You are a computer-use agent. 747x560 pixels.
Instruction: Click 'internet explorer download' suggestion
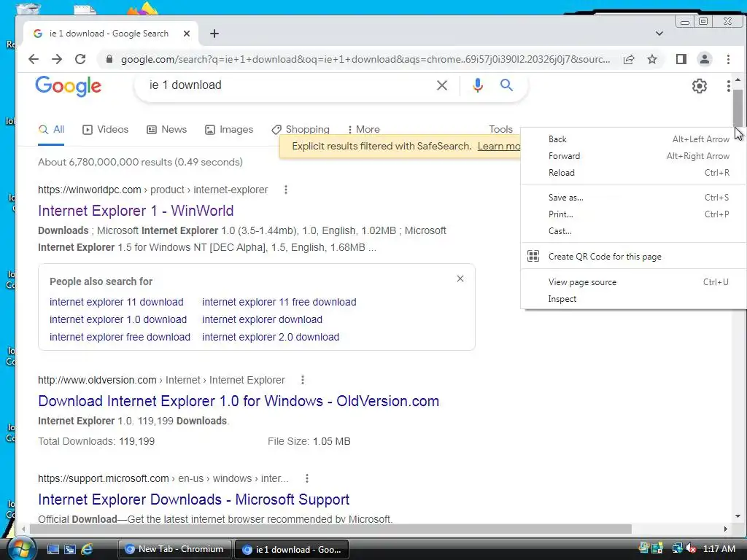(262, 319)
